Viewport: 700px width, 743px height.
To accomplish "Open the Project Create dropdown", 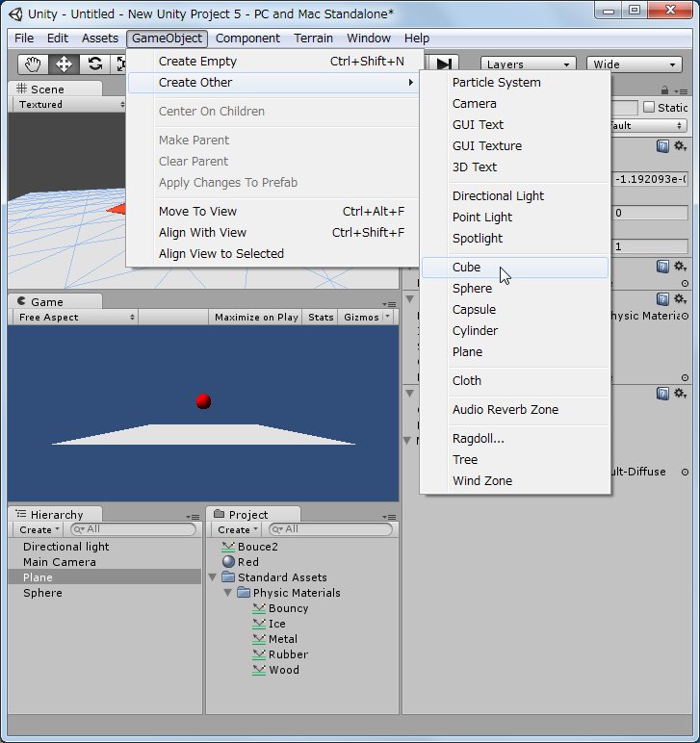I will [238, 529].
